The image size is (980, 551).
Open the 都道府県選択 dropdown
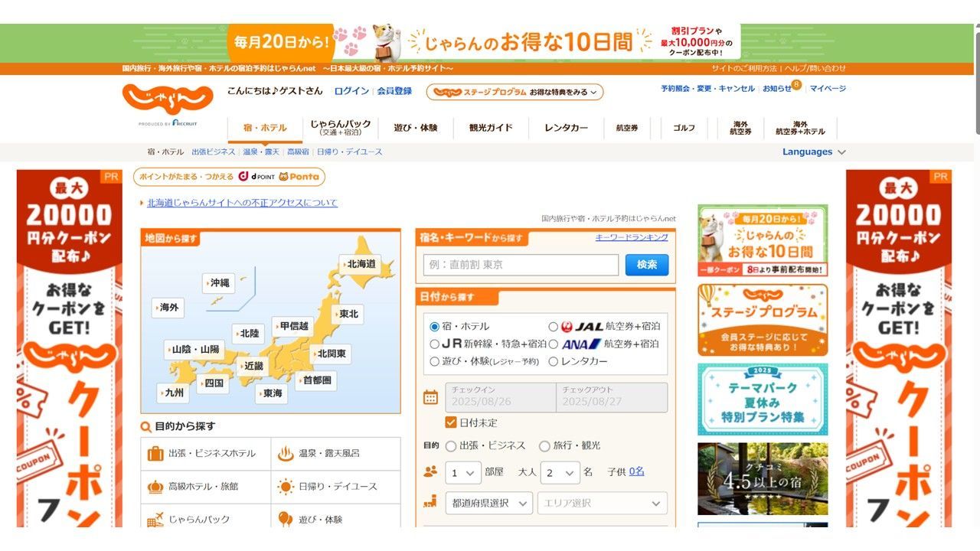[488, 503]
